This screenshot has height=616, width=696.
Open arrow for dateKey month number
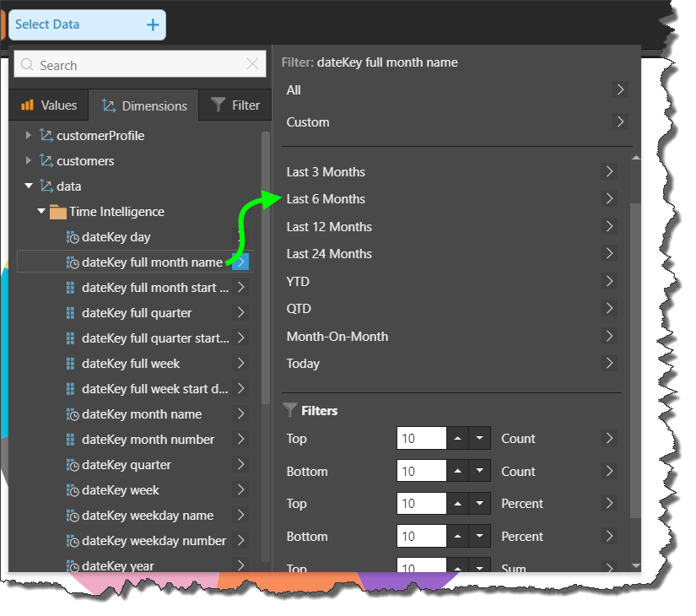click(240, 440)
